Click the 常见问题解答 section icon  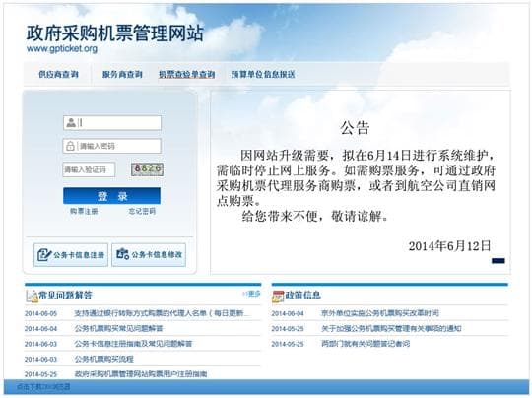(x=32, y=297)
